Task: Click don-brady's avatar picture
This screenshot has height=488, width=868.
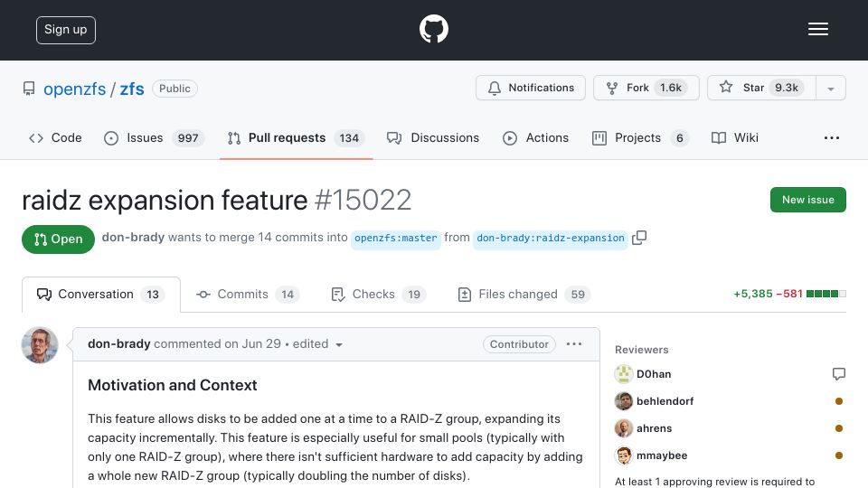Action: click(x=40, y=345)
